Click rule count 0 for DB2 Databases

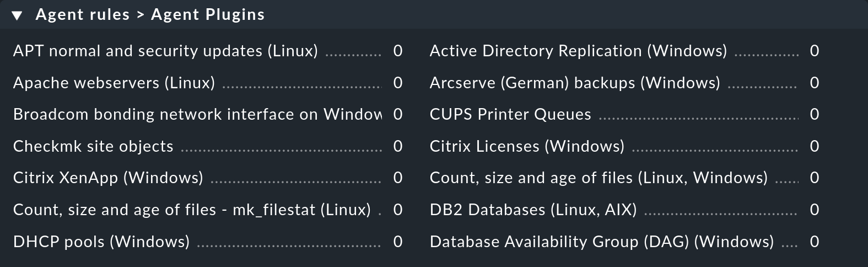tap(815, 210)
